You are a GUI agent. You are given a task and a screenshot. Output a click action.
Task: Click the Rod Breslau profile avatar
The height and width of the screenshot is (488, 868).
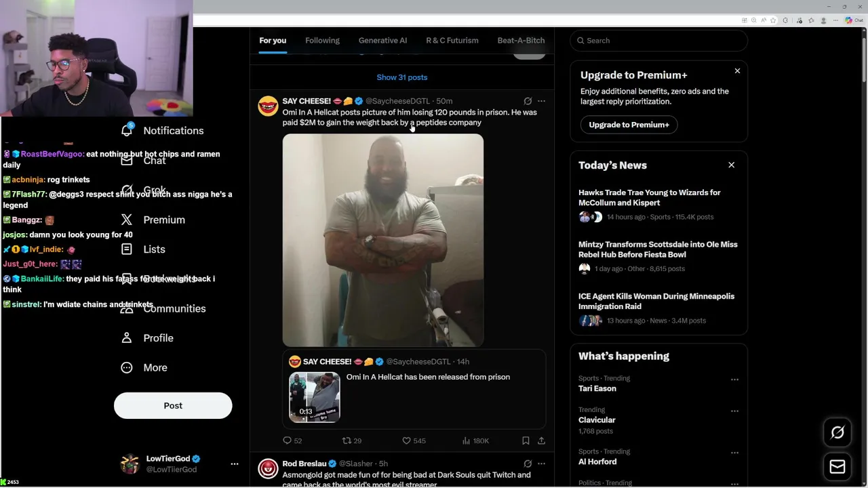coord(268,468)
